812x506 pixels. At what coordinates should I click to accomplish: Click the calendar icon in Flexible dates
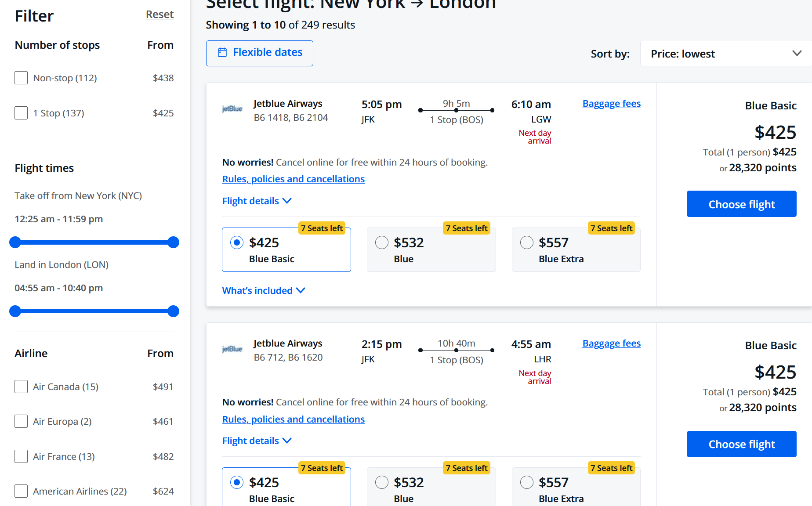coord(222,52)
